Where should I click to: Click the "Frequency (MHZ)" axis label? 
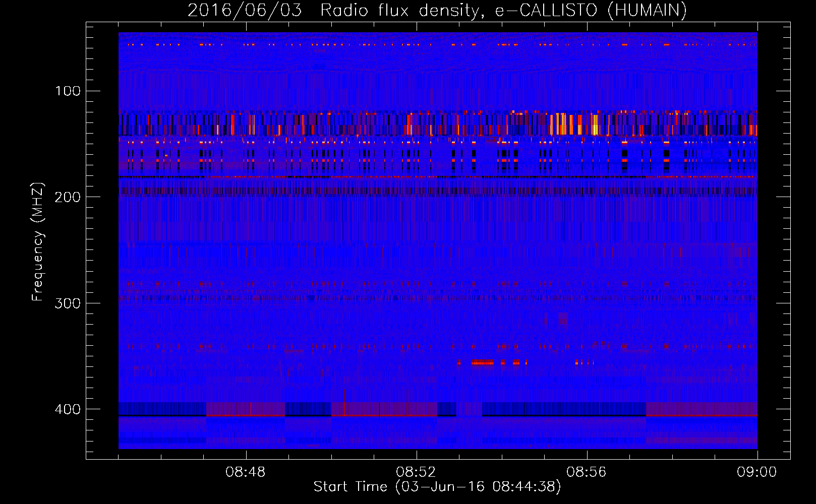point(38,241)
